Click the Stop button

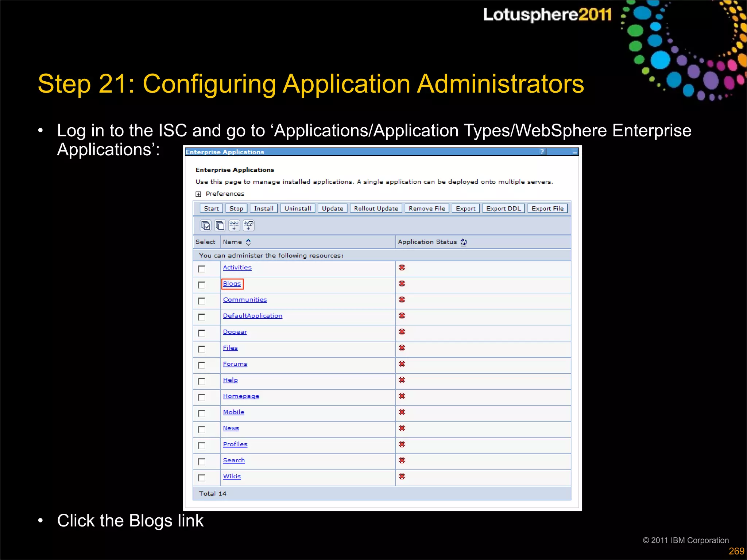click(236, 209)
